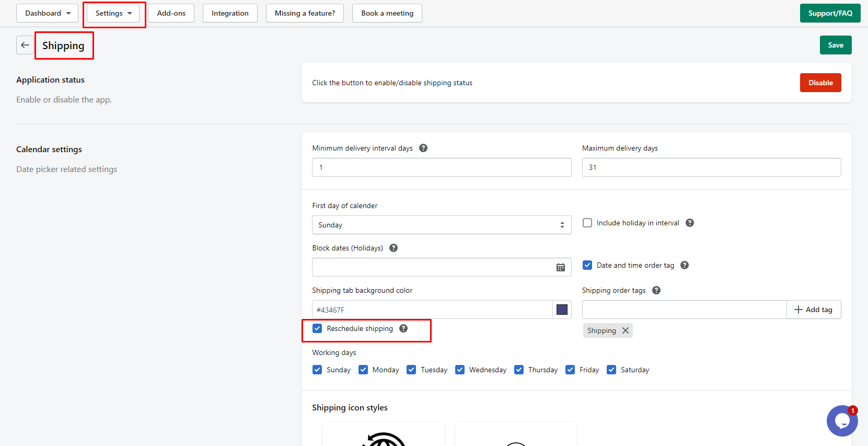Open the Settings dropdown menu
Screen dimensions: 868x446
(x=113, y=13)
